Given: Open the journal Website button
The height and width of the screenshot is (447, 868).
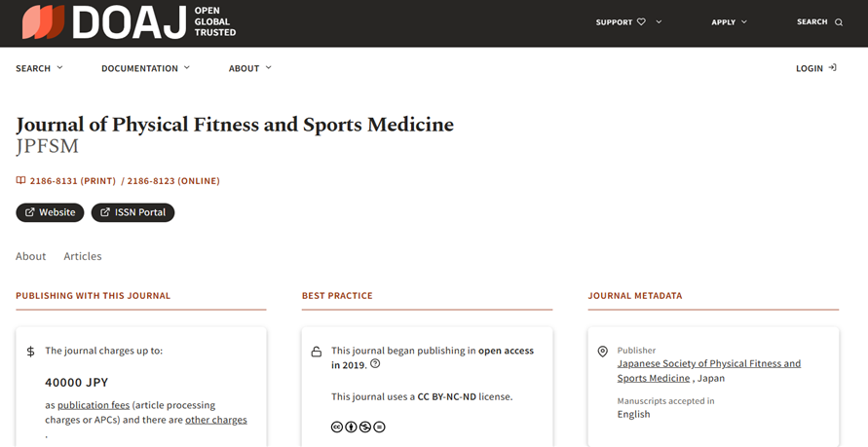Looking at the screenshot, I should [x=50, y=212].
